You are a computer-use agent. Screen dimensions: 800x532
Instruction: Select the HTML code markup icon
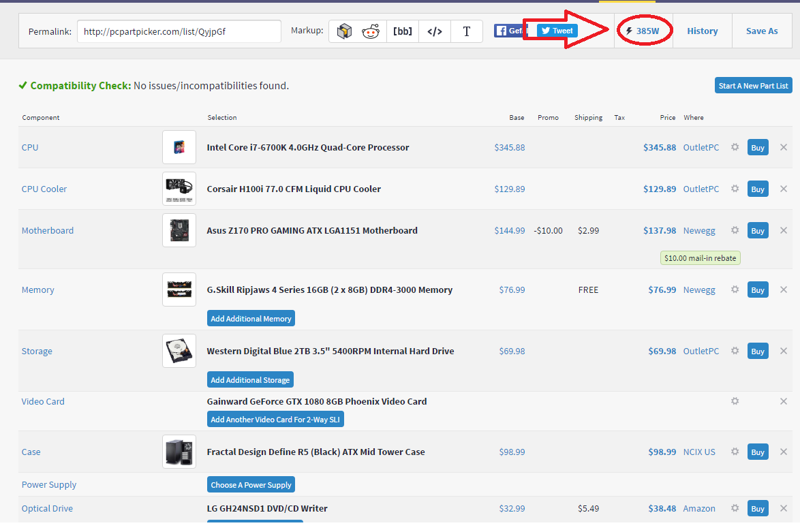coord(435,31)
